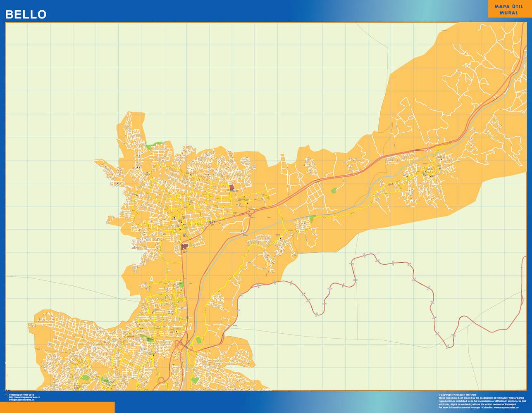The image size is (532, 413).
Task: Open the link www.mapasmurales.co in bottom right
Action: coord(506,407)
